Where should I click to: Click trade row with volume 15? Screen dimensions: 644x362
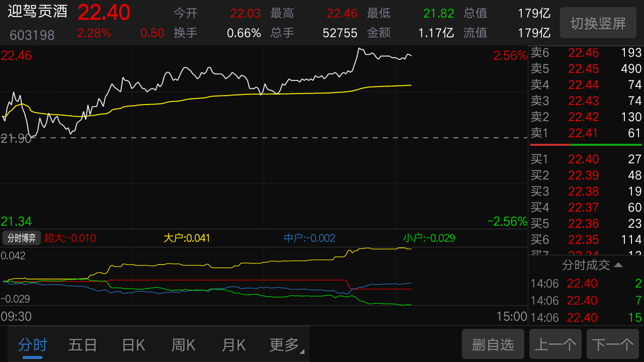click(586, 318)
